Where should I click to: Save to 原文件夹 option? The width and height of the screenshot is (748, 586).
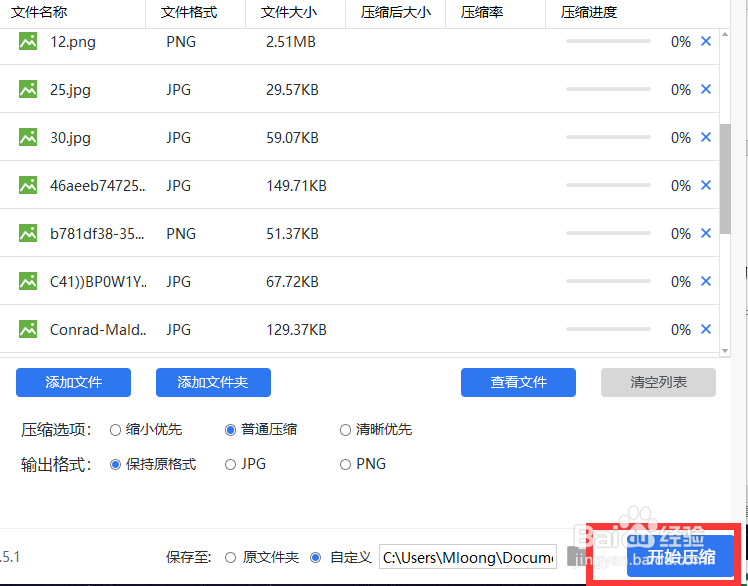(230, 557)
